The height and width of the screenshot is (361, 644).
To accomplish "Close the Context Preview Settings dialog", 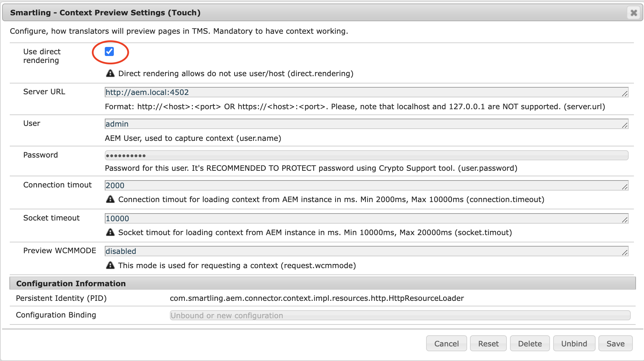I will [x=634, y=13].
